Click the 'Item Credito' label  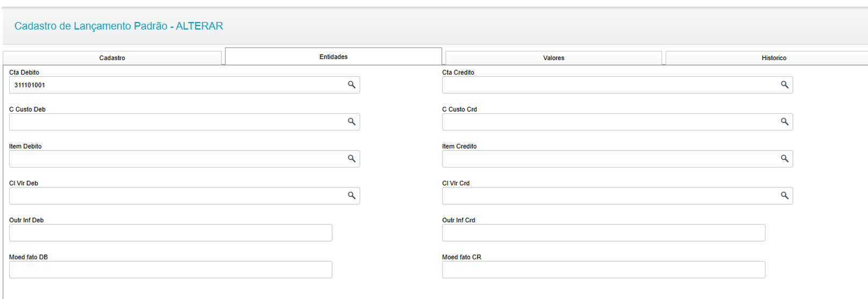tap(459, 147)
